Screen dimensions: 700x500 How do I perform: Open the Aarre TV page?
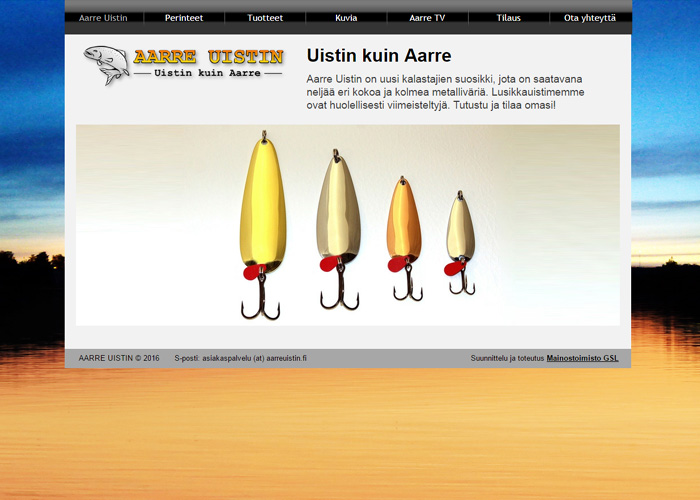tap(427, 18)
